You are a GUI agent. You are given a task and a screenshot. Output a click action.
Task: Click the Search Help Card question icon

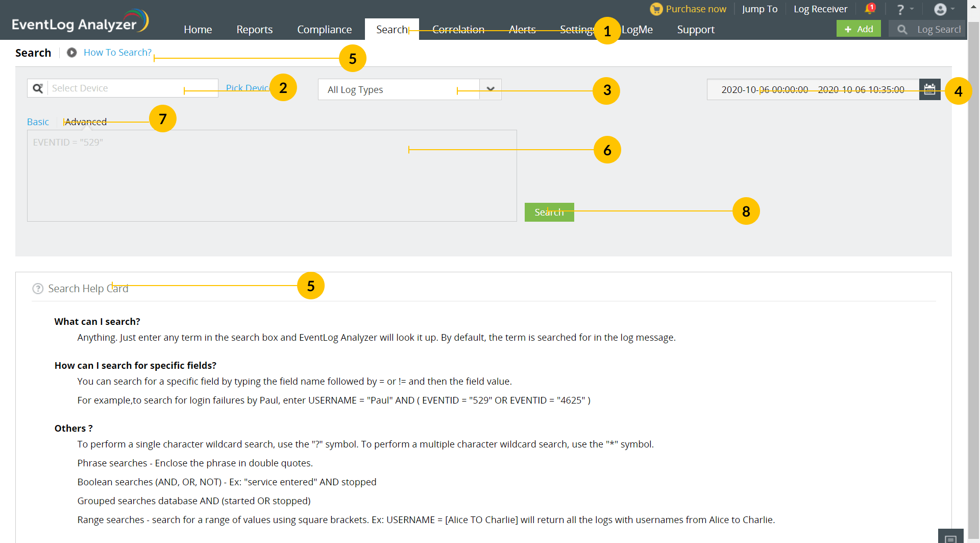tap(38, 289)
